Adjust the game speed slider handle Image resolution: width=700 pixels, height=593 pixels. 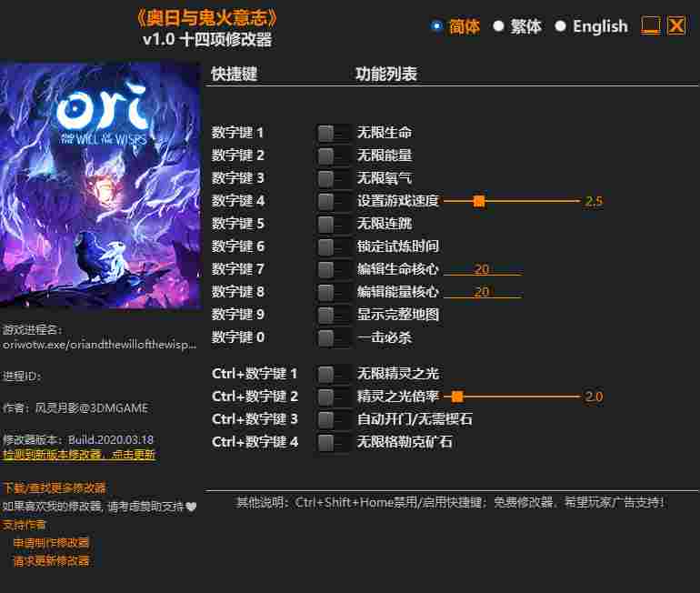click(479, 201)
